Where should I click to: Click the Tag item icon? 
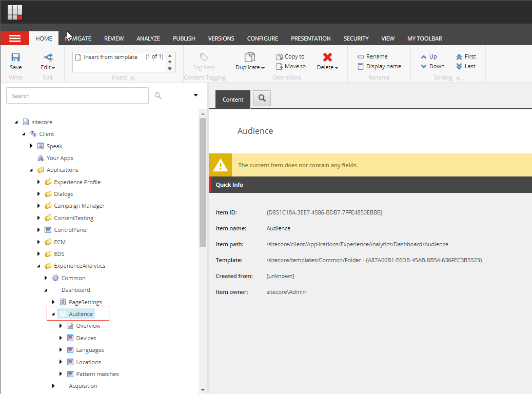pos(204,57)
